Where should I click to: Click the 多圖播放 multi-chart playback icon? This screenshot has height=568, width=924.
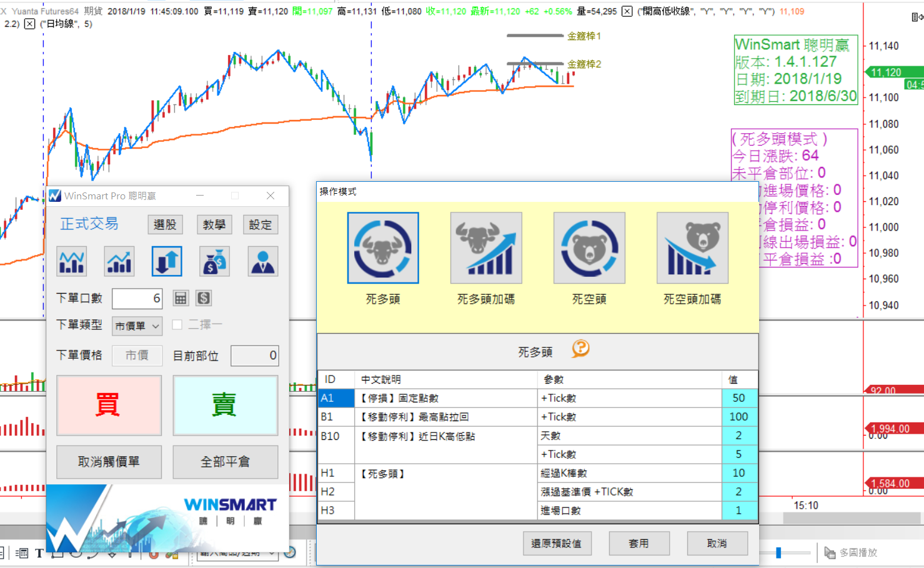point(830,552)
